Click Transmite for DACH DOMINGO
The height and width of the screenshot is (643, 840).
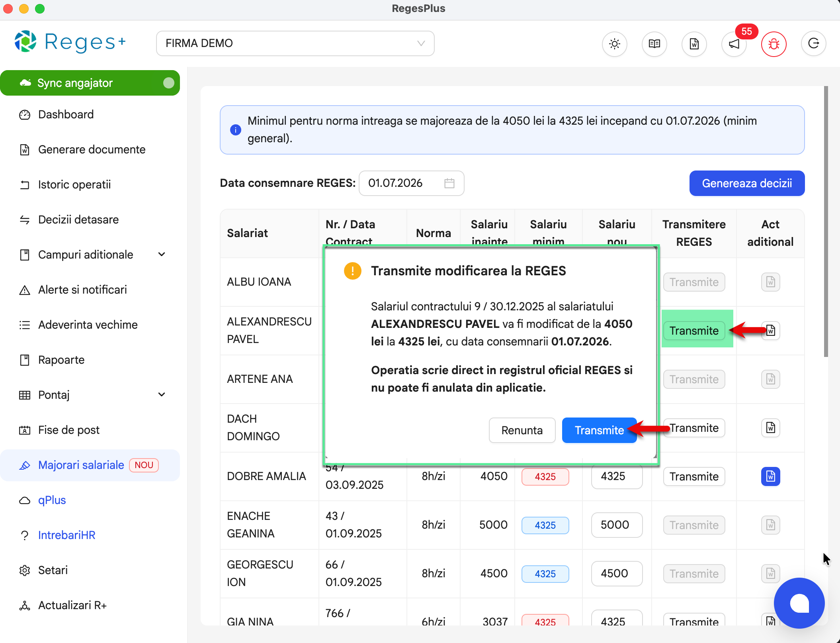[x=694, y=428]
